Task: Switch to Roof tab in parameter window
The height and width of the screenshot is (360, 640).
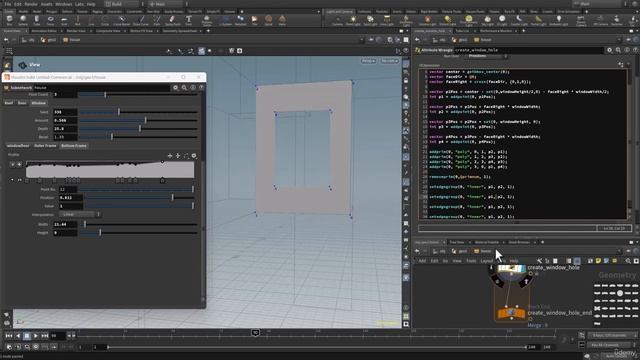Action: [9, 103]
